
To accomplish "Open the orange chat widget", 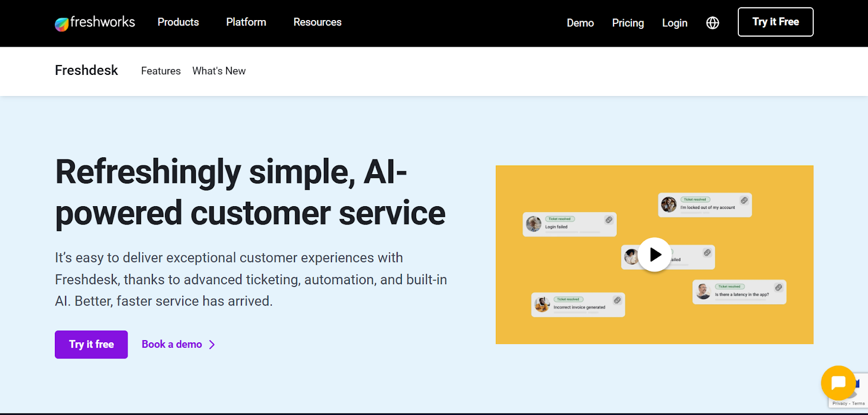I will pyautogui.click(x=838, y=382).
